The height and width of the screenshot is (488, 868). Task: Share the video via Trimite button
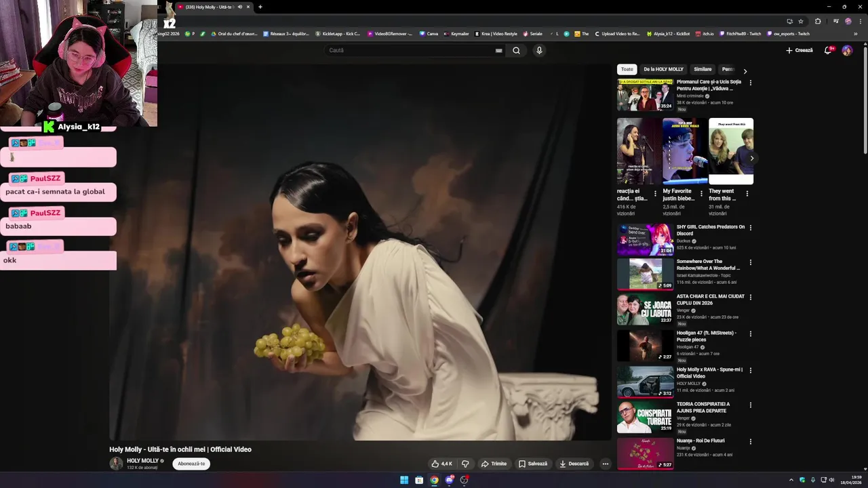coord(494,464)
